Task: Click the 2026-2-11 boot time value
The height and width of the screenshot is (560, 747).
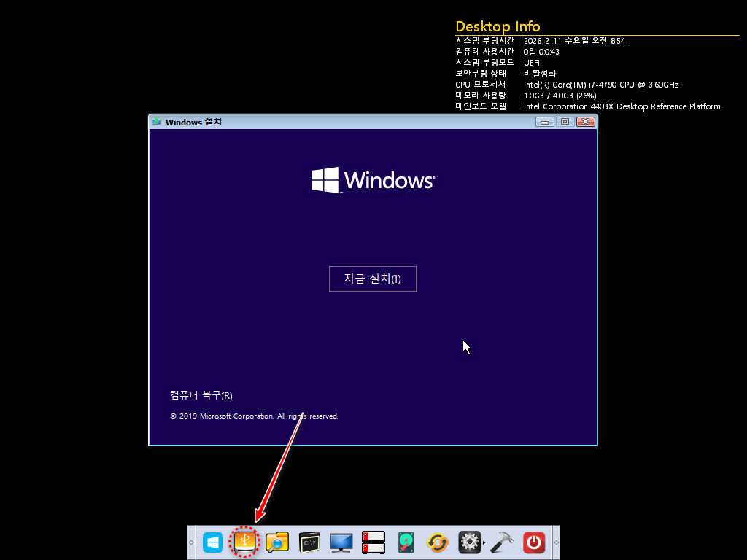Action: click(x=574, y=41)
